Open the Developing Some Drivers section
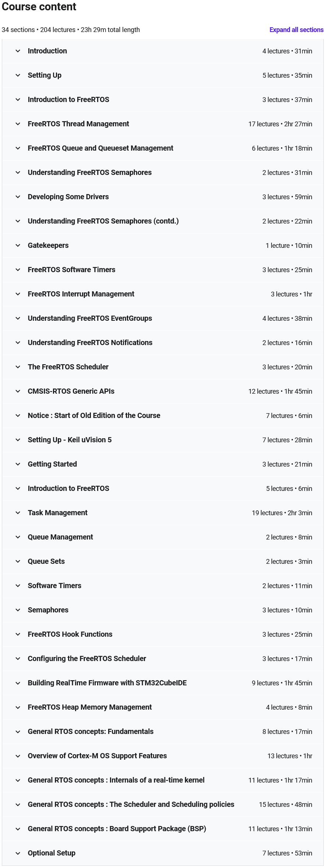326x868 pixels. tap(68, 197)
